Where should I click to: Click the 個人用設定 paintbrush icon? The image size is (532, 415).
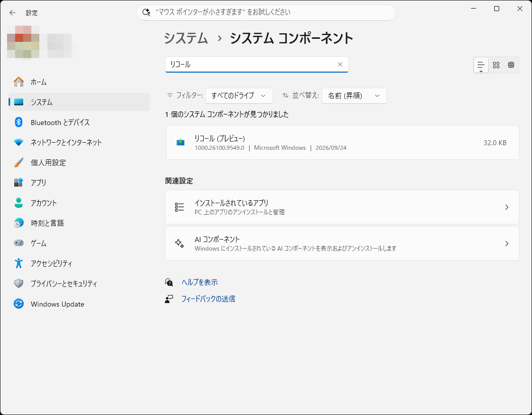(19, 162)
